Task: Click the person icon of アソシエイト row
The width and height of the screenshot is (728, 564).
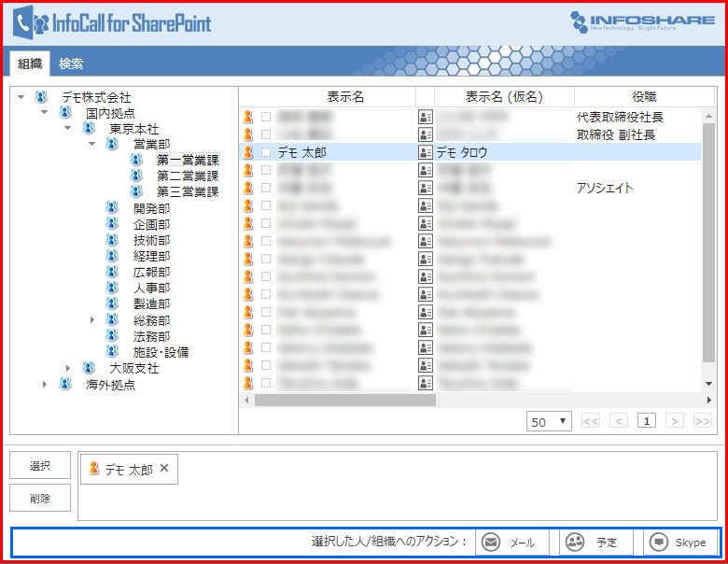Action: tap(248, 188)
